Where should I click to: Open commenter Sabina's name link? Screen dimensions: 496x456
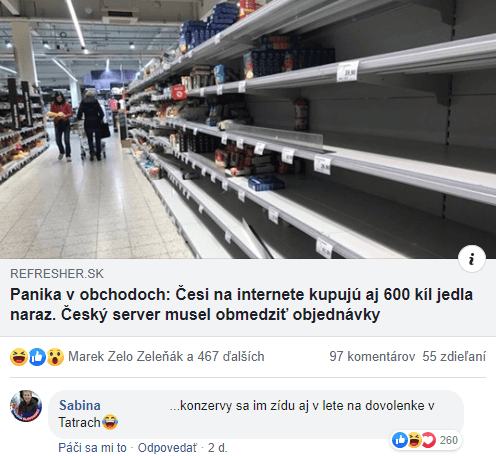point(80,405)
